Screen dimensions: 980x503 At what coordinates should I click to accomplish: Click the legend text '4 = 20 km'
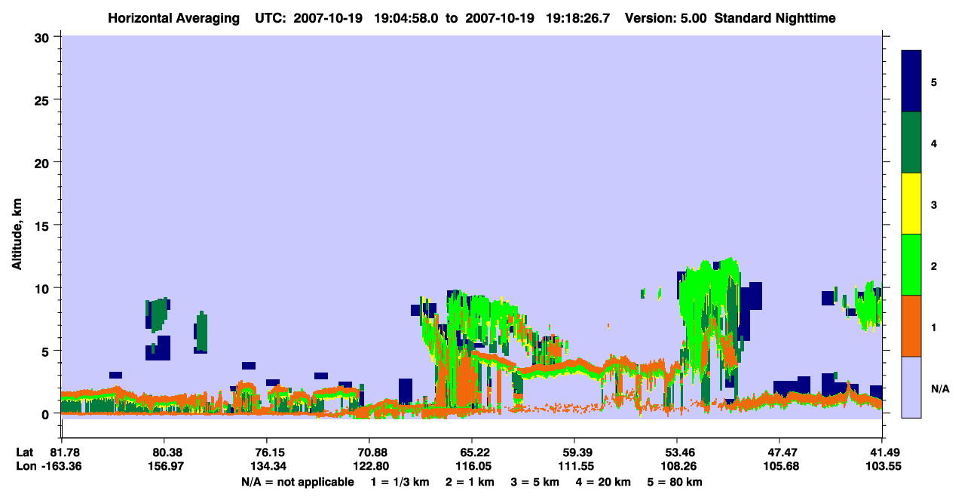(604, 482)
